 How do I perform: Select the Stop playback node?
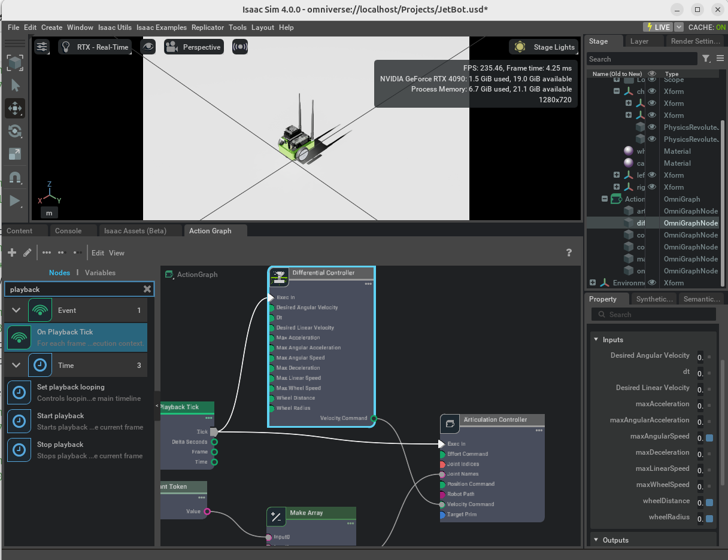(76, 450)
